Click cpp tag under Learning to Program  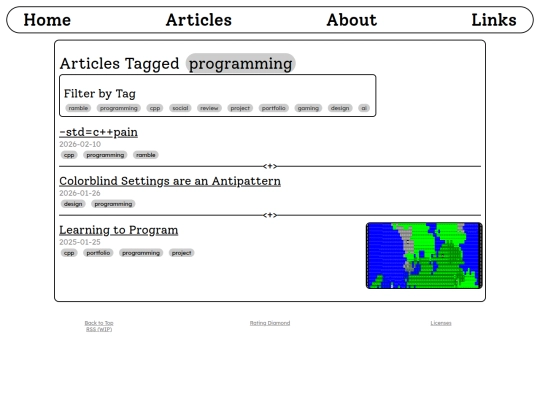point(69,253)
